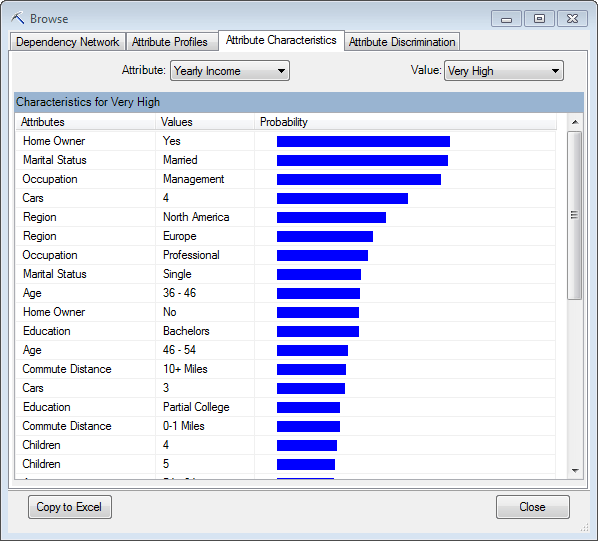The width and height of the screenshot is (598, 541).
Task: Click the minimize window icon
Action: (506, 19)
